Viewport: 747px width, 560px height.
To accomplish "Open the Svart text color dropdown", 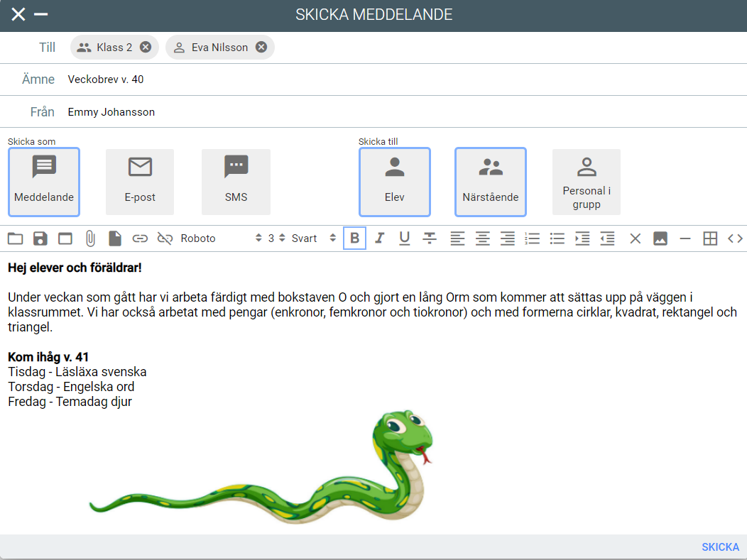I will tap(313, 238).
